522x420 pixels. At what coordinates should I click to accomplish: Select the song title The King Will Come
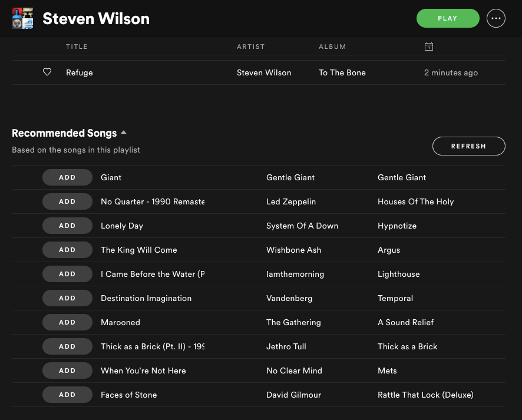coord(139,250)
